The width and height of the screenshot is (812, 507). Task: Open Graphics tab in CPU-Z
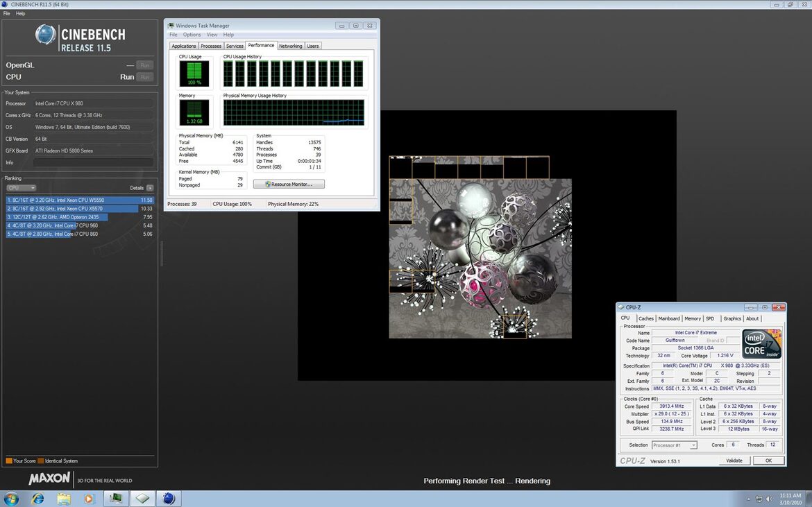click(732, 318)
